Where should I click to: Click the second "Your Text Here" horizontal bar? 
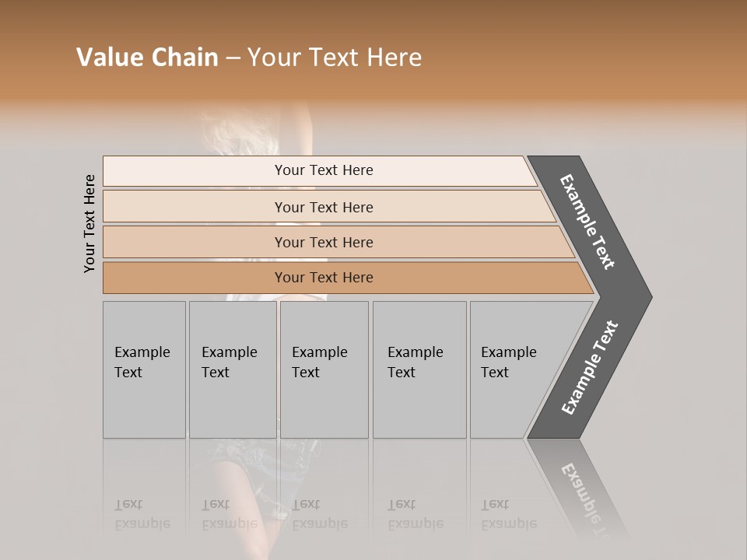(323, 207)
